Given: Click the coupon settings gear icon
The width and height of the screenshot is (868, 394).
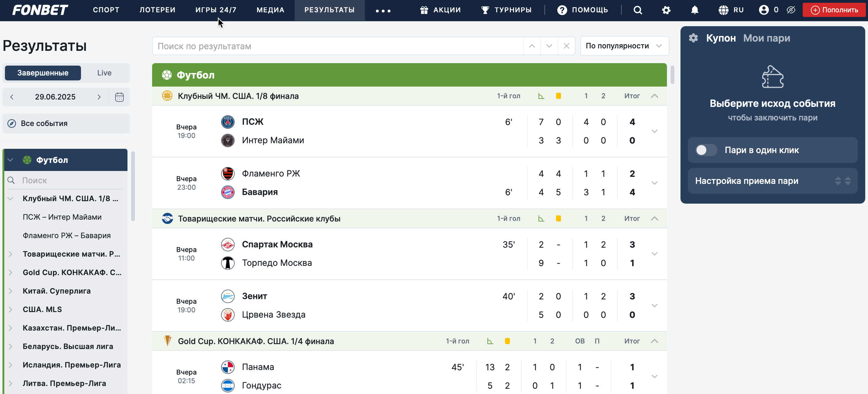Looking at the screenshot, I should 693,38.
